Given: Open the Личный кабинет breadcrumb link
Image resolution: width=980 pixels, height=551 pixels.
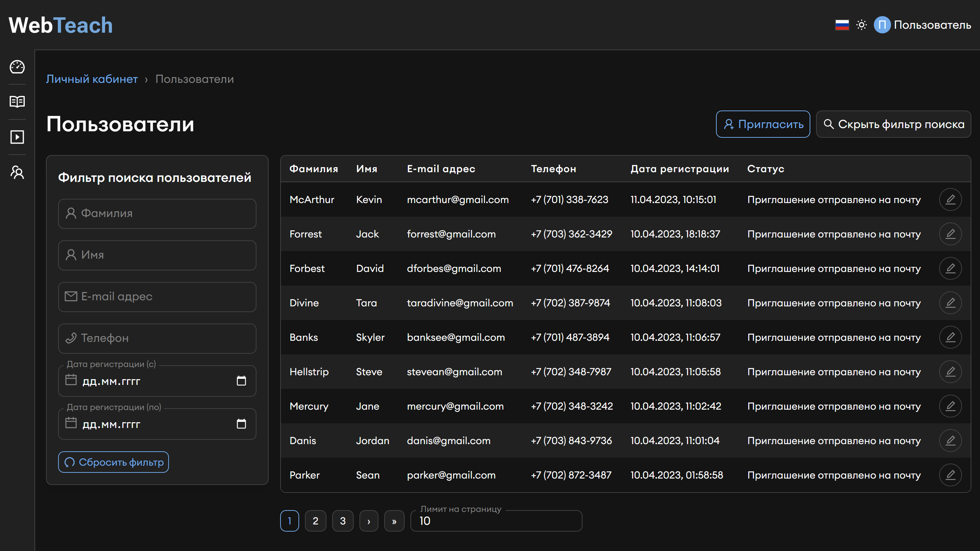Looking at the screenshot, I should (x=92, y=79).
